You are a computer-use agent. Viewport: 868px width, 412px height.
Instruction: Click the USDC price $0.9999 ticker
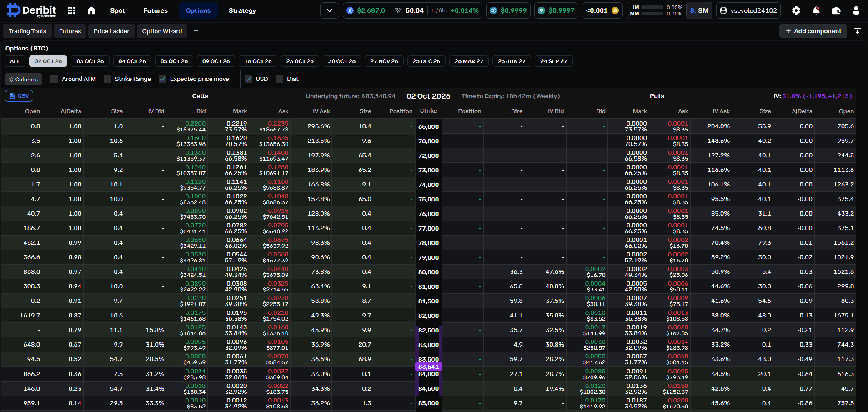(508, 10)
